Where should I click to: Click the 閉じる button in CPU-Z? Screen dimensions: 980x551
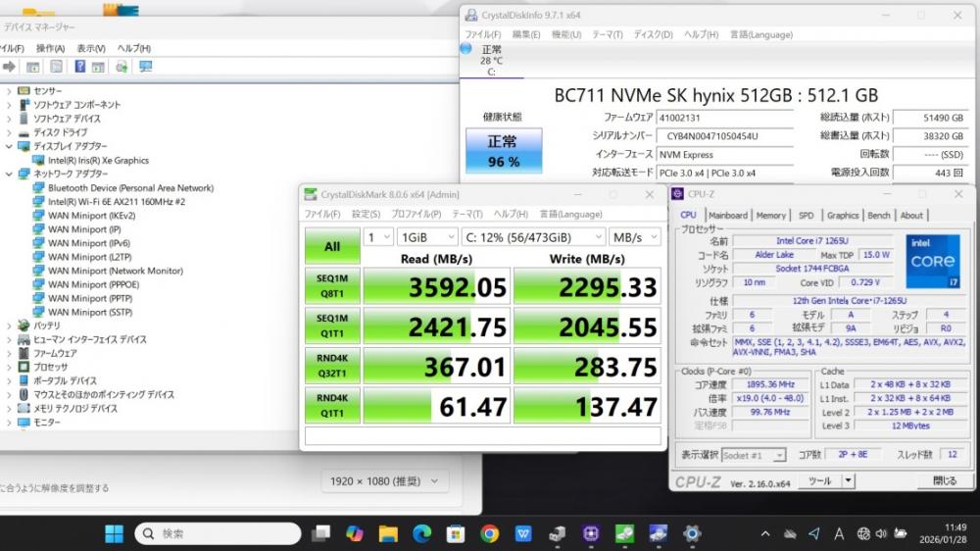(x=944, y=481)
